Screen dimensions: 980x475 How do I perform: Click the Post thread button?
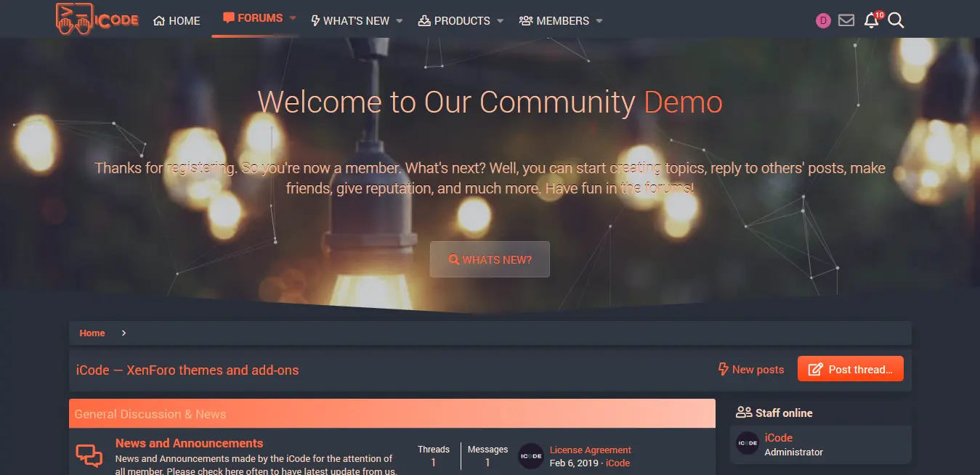[850, 369]
